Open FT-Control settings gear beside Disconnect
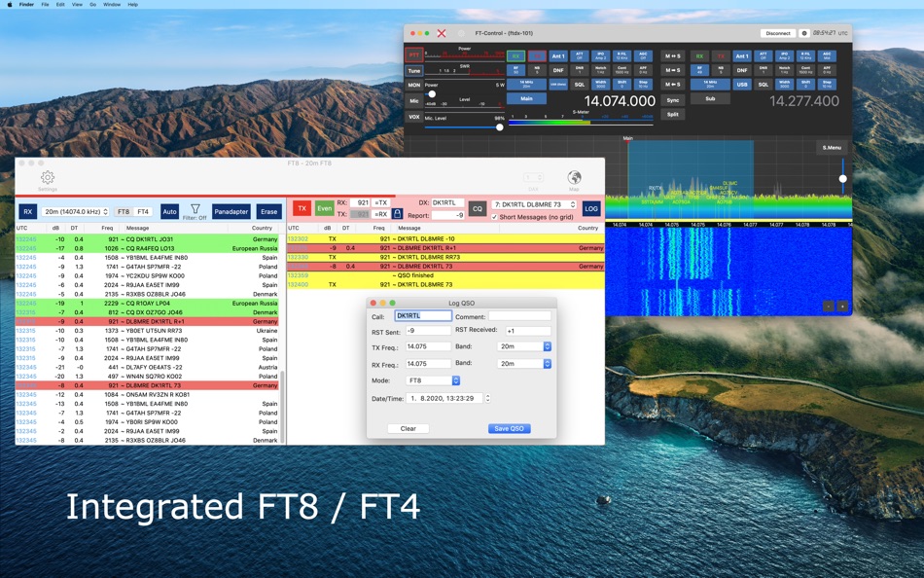Image resolution: width=924 pixels, height=578 pixels. 803,33
